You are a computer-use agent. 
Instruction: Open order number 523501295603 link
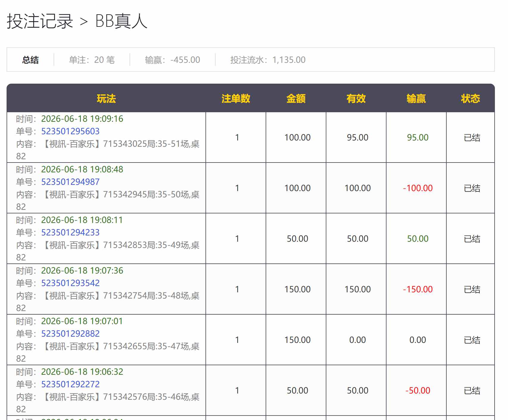click(70, 131)
